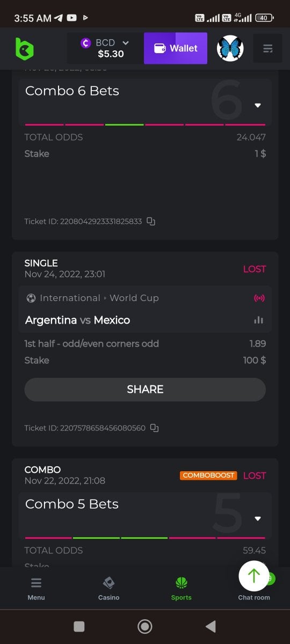Viewport: 290px width, 644px height.
Task: Expand the Combo 5 Bets details
Action: (x=258, y=518)
